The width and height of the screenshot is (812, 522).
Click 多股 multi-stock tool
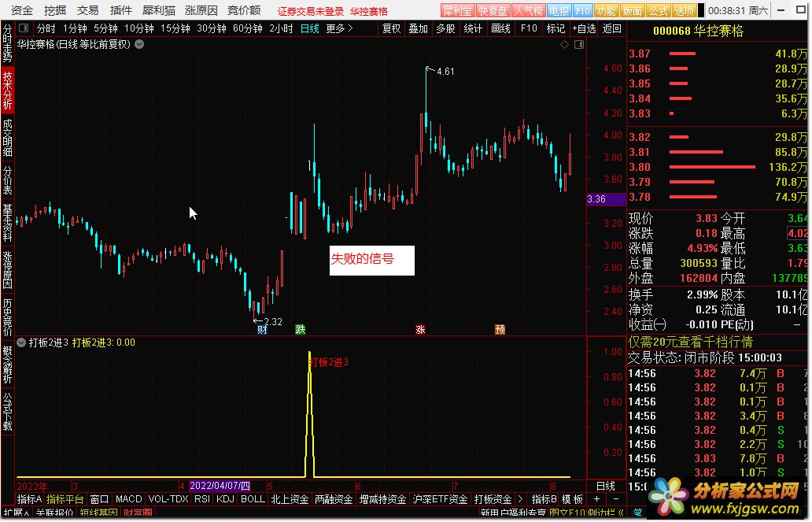(x=445, y=28)
